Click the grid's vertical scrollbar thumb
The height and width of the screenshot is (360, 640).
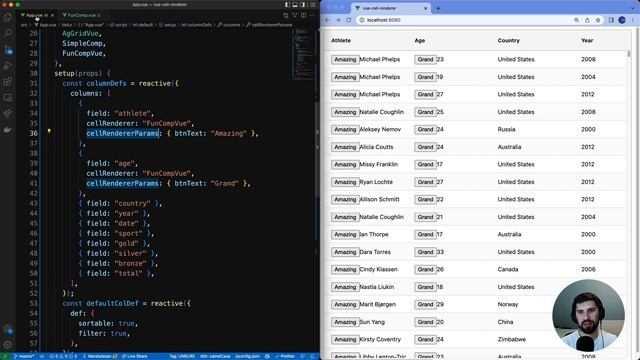click(629, 54)
